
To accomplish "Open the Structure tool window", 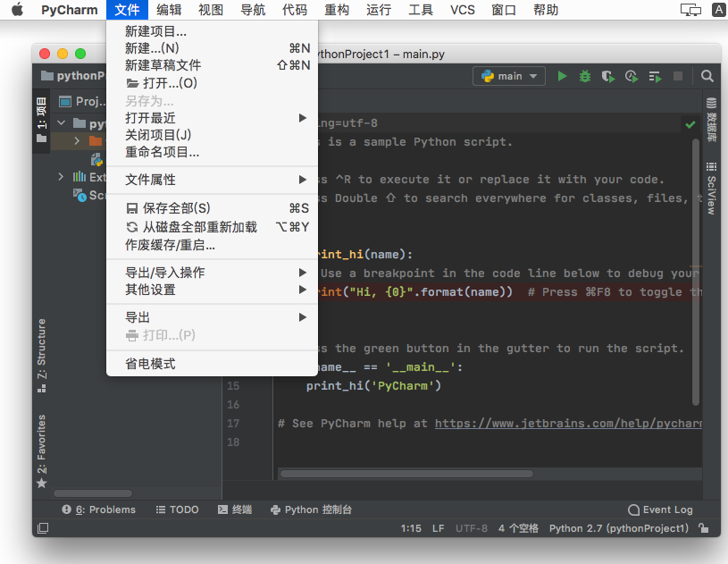I will click(42, 356).
